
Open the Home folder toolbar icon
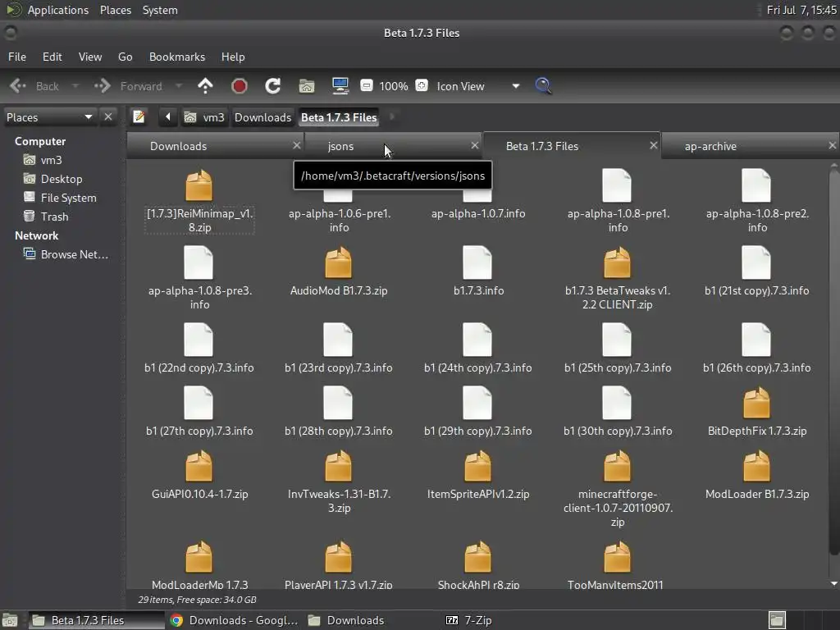(307, 85)
